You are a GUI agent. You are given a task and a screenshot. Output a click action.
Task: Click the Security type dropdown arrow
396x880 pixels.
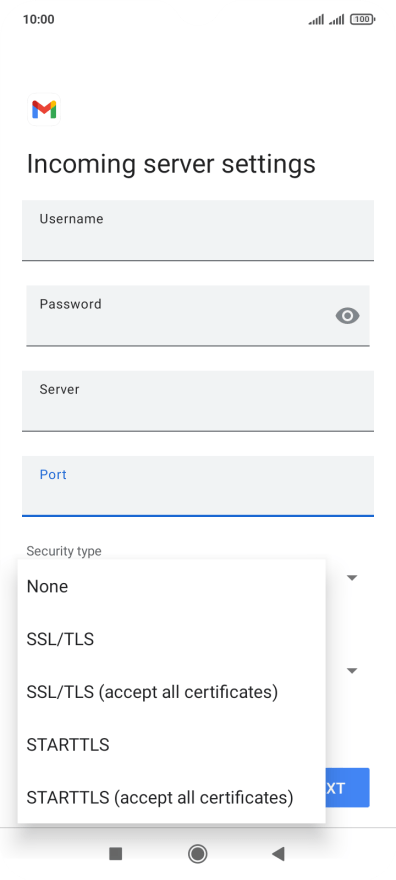(352, 578)
